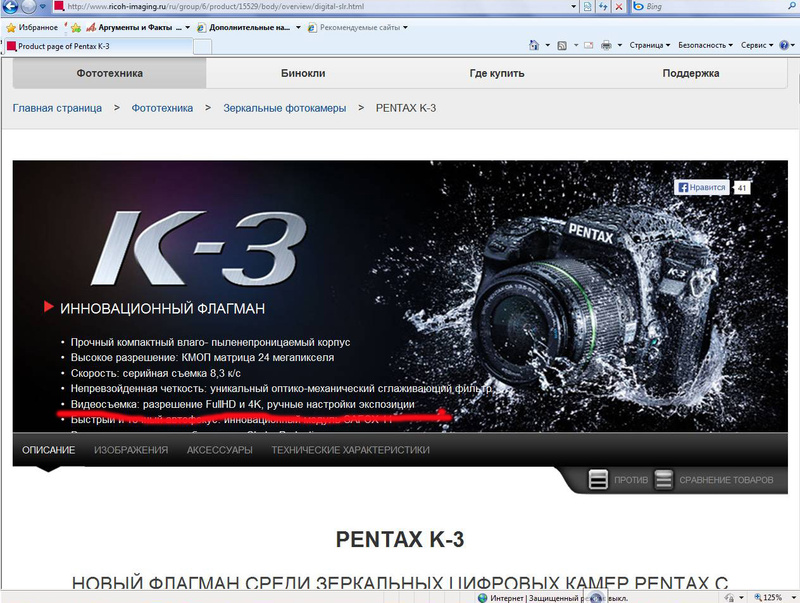
Task: Expand the Аргументы и Факты feed dropdown arrow
Action: pos(187,28)
